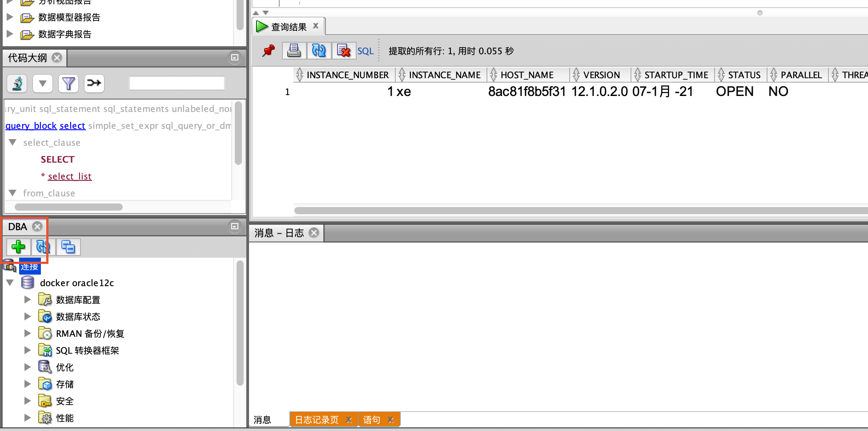Print the query result grid

point(294,50)
